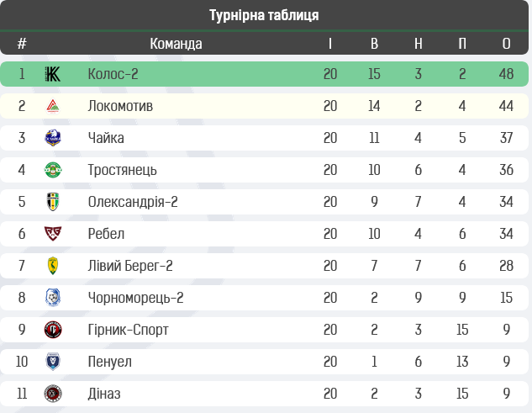Open the Чайка team emblem
Image resolution: width=532 pixels, height=413 pixels.
pos(53,138)
